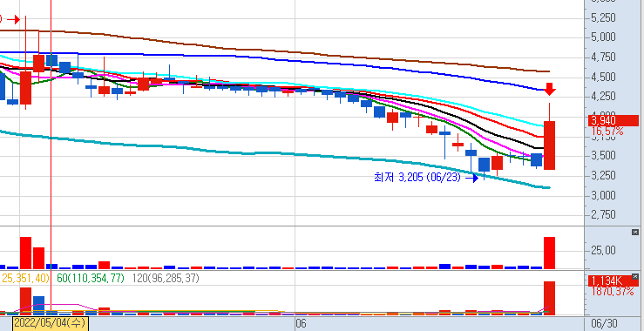Select the 60(110,354,77) moving average legend
This screenshot has height=331, width=644.
(x=91, y=279)
